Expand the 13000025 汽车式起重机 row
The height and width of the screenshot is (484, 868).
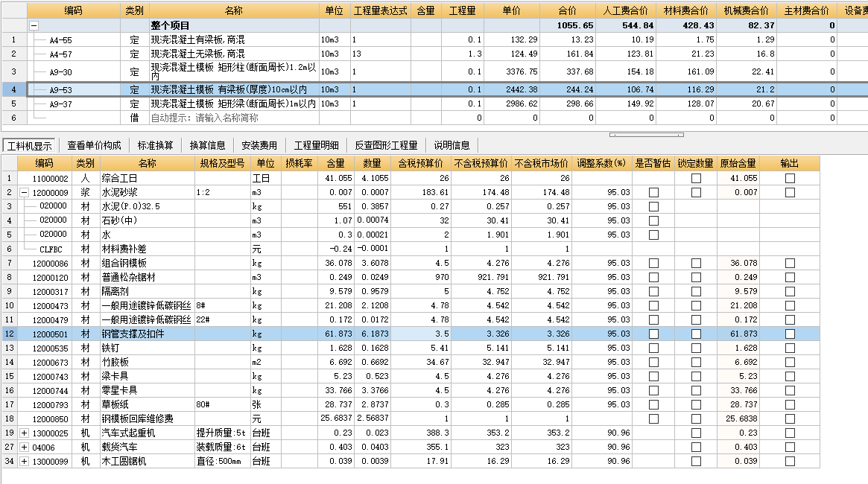coord(25,433)
